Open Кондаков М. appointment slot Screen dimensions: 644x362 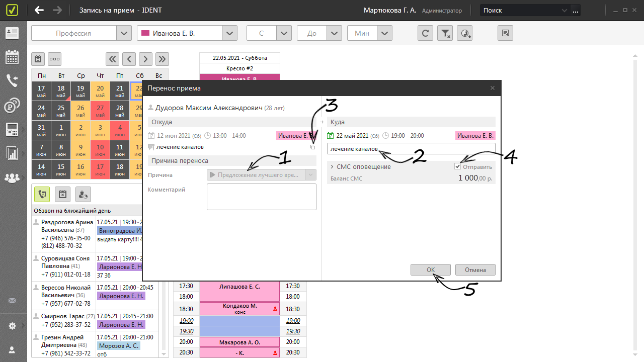coord(239,309)
